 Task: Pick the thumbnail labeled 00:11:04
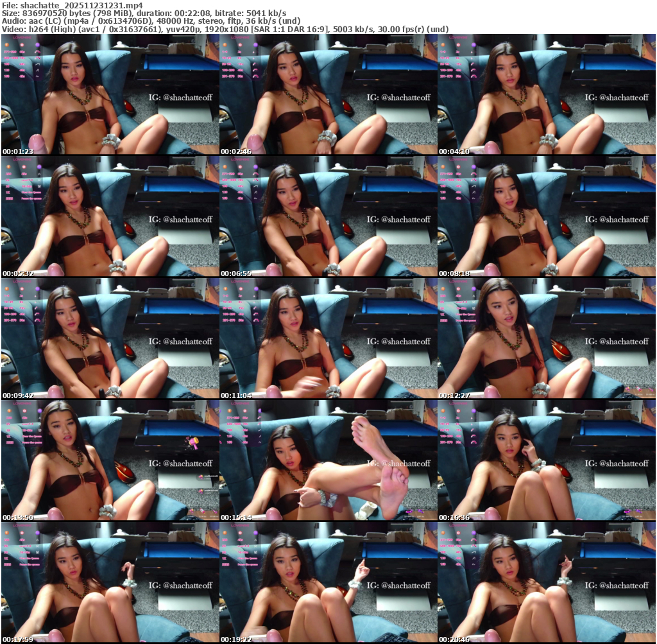pyautogui.click(x=328, y=338)
